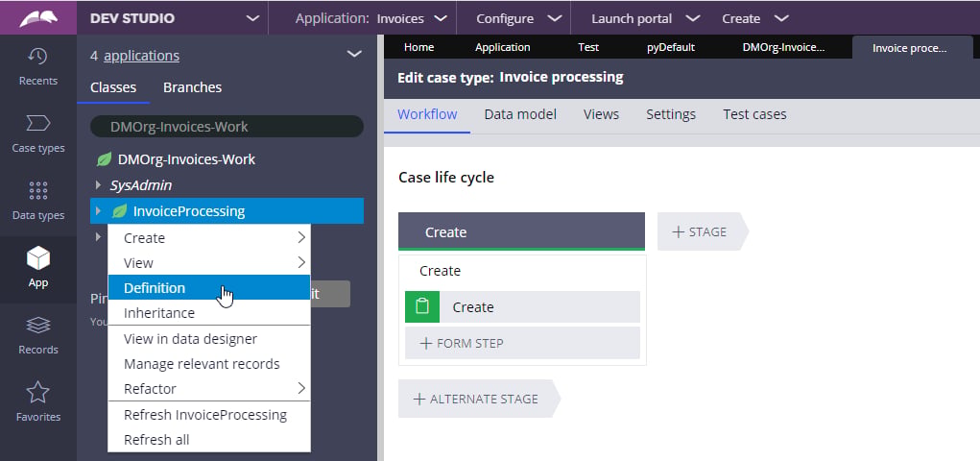Expand InvoiceProcessing tree node arrow
This screenshot has width=980, height=461.
tap(98, 211)
